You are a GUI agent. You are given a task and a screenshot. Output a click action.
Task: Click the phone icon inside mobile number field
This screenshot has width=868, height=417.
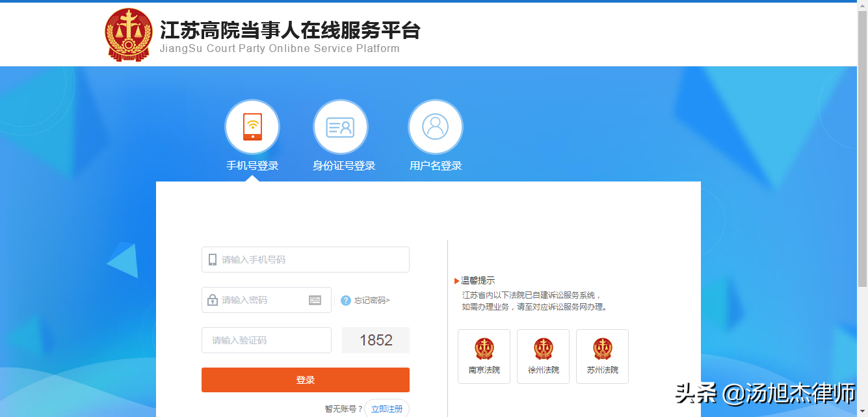212,259
